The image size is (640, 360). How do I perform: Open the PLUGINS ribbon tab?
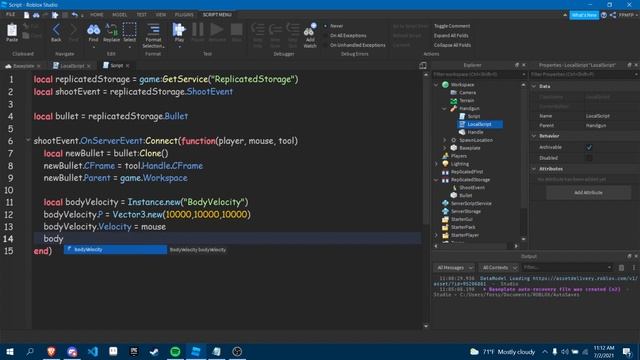point(184,15)
